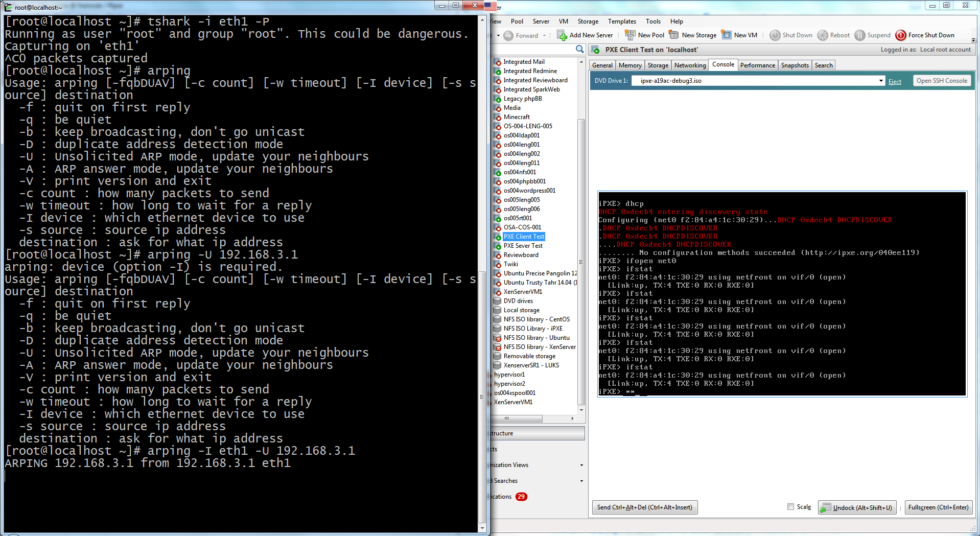Click Send Ctrl+Alt+Del button

click(645, 507)
